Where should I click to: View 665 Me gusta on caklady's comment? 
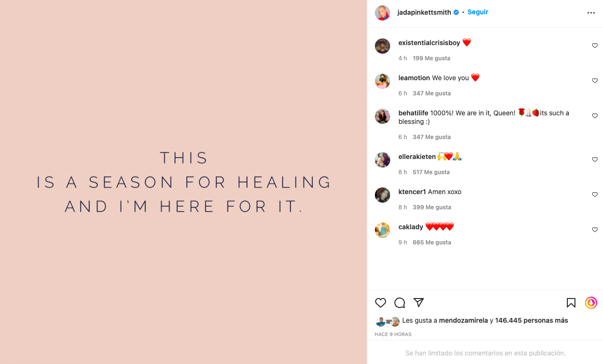(x=432, y=243)
